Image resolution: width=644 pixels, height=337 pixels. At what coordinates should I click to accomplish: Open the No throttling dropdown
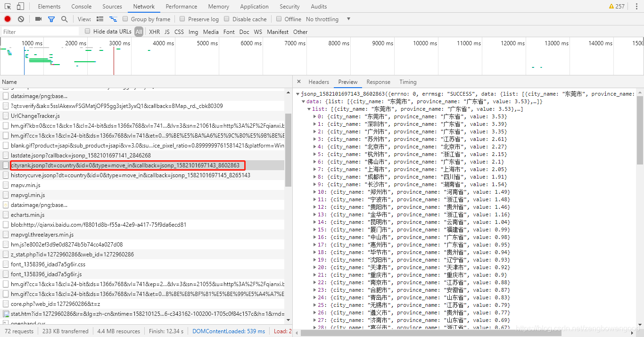328,19
